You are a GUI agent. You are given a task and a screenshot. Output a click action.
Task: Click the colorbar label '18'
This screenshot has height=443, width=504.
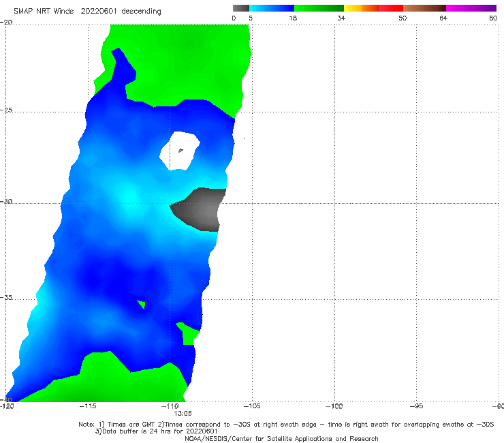pyautogui.click(x=293, y=18)
